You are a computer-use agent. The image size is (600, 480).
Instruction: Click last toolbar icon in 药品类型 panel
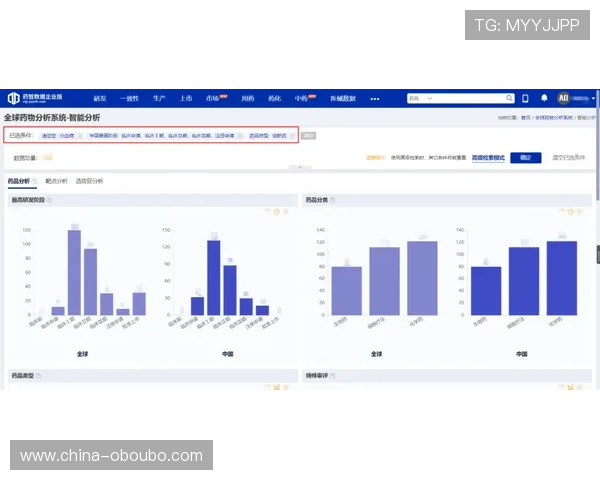click(x=286, y=387)
